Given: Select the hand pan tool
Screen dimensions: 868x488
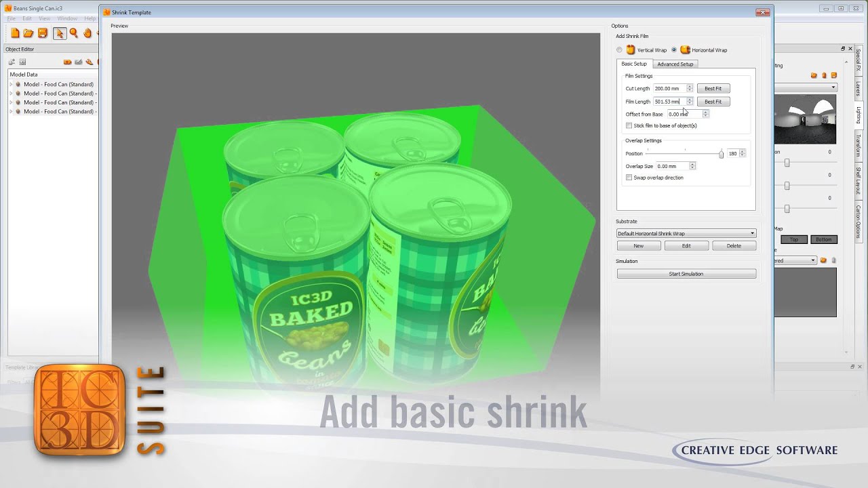Looking at the screenshot, I should coord(87,33).
